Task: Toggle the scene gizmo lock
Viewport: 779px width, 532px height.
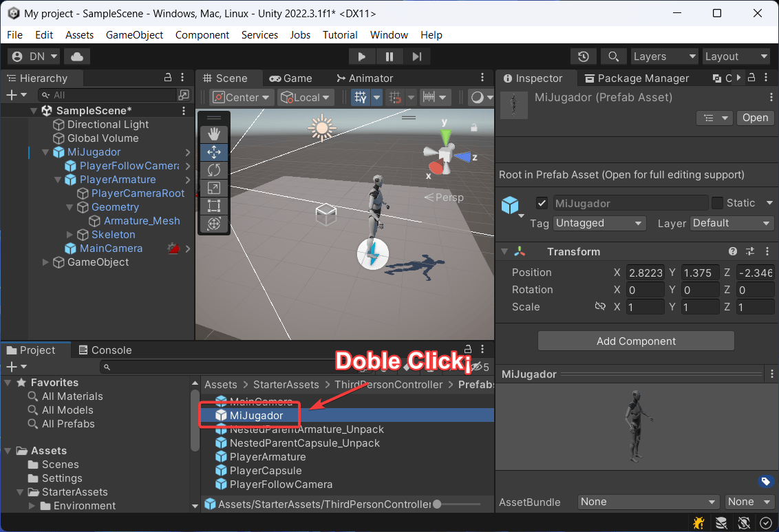Action: coord(474,127)
